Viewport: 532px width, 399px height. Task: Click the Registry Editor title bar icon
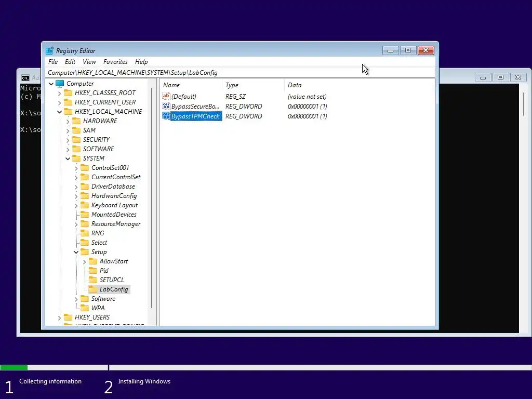pyautogui.click(x=49, y=50)
